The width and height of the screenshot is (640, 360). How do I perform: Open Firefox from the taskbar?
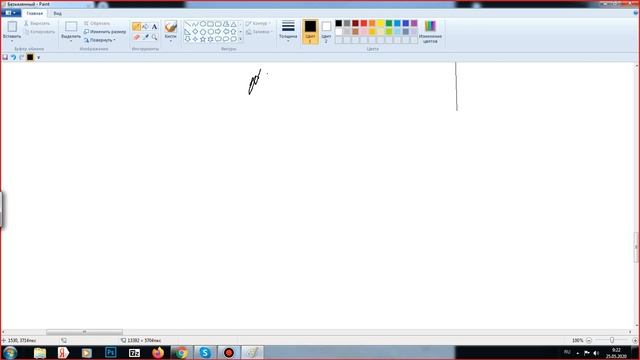coord(158,353)
